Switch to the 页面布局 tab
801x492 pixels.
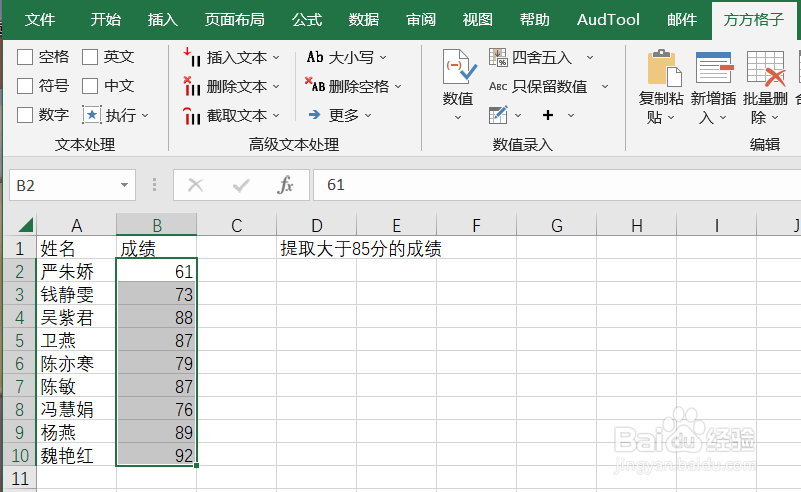(234, 20)
